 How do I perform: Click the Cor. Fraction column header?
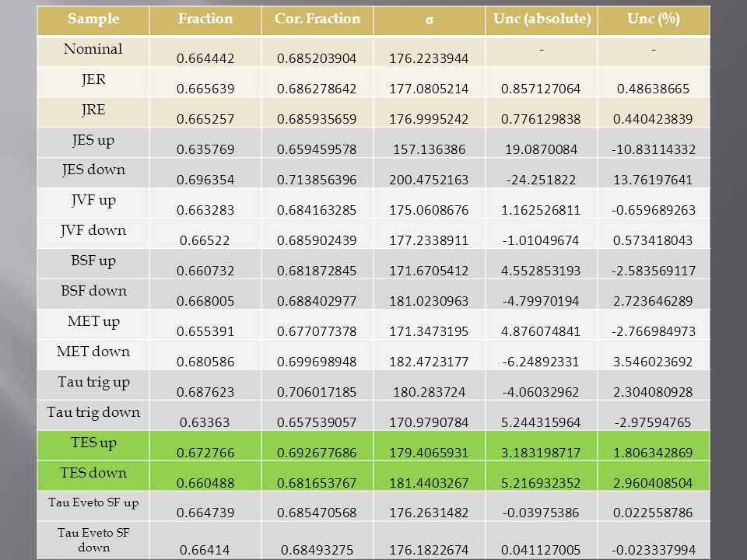pyautogui.click(x=317, y=19)
